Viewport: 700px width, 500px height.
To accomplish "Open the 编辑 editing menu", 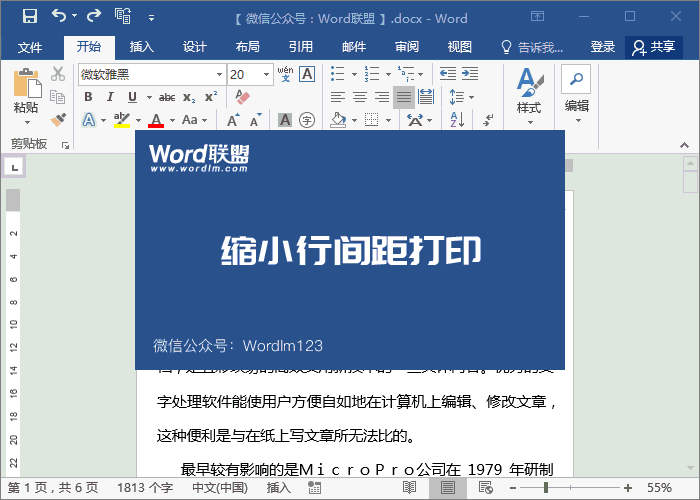I will [x=577, y=95].
